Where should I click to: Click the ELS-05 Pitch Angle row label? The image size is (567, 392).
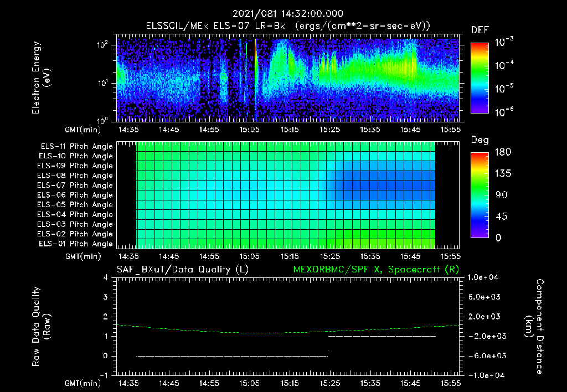[75, 205]
